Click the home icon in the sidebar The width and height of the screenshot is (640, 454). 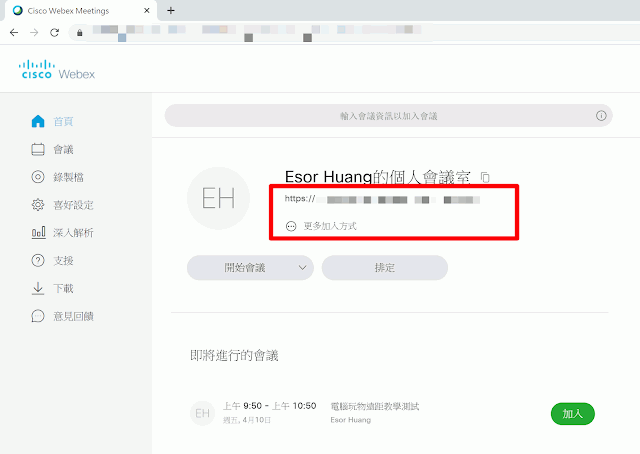(38, 121)
